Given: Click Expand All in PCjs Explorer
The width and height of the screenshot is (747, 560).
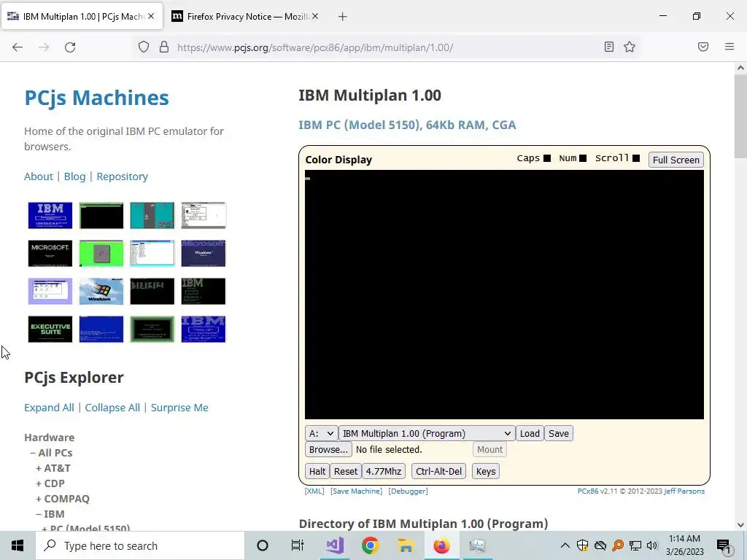Looking at the screenshot, I should (x=49, y=408).
